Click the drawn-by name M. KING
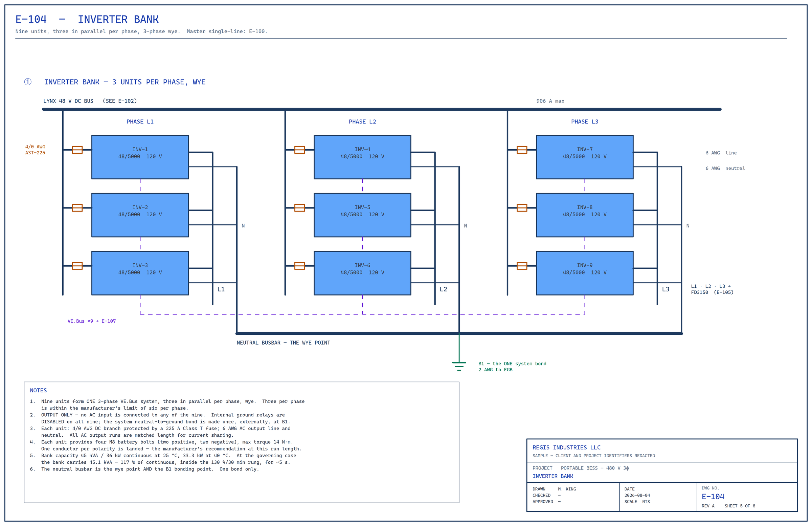 pyautogui.click(x=567, y=489)
